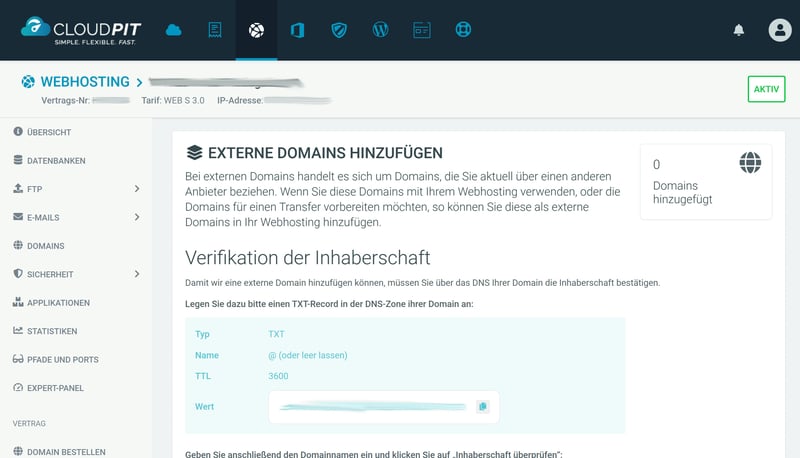Viewport: 800px width, 458px height.
Task: Expand the Sicherheit sidebar submenu
Action: [136, 274]
